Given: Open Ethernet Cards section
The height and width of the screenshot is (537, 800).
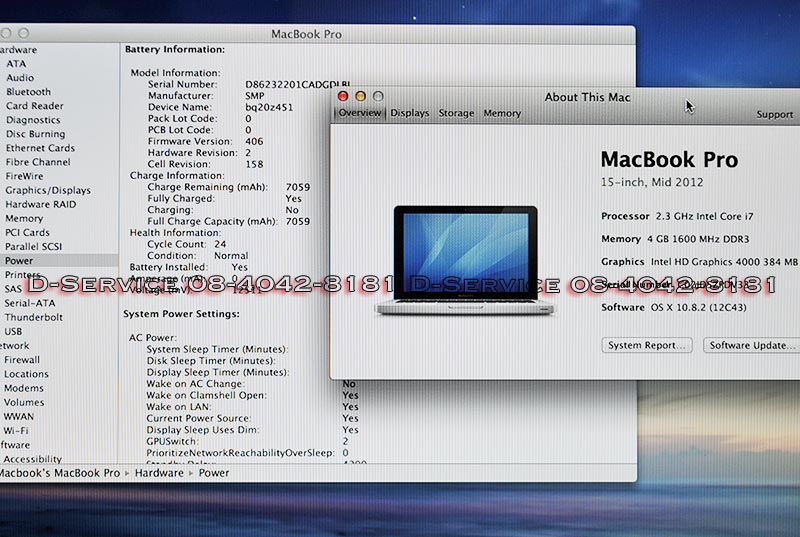Looking at the screenshot, I should (x=40, y=148).
